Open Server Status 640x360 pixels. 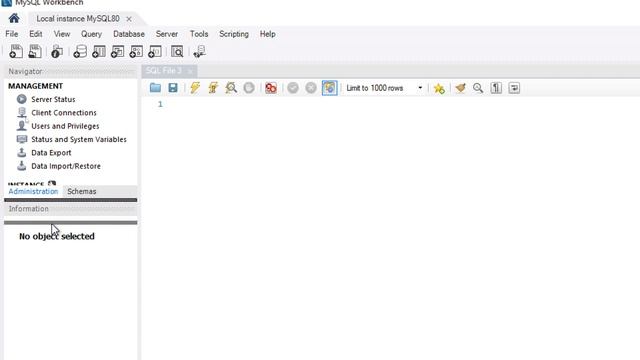coord(53,99)
